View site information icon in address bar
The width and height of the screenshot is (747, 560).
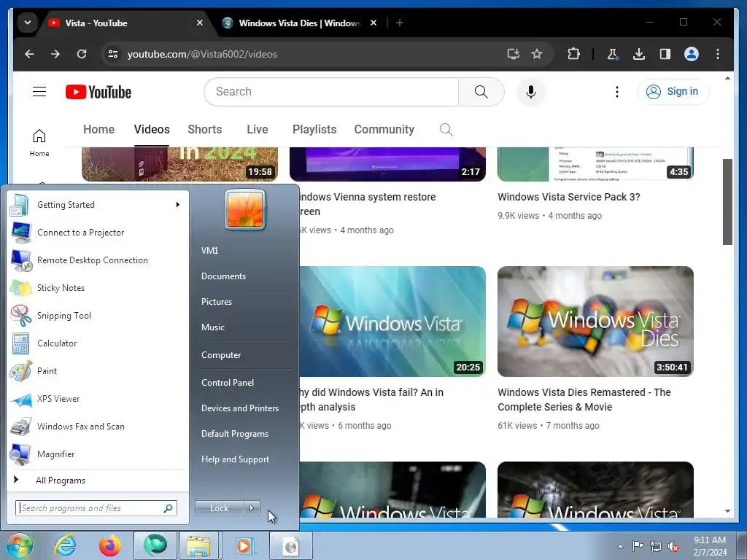(113, 54)
